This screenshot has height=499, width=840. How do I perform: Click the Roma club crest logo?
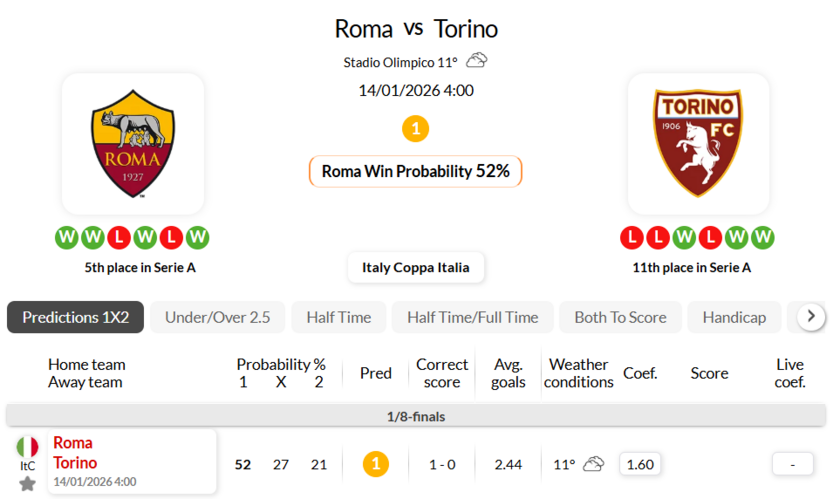[x=133, y=143]
